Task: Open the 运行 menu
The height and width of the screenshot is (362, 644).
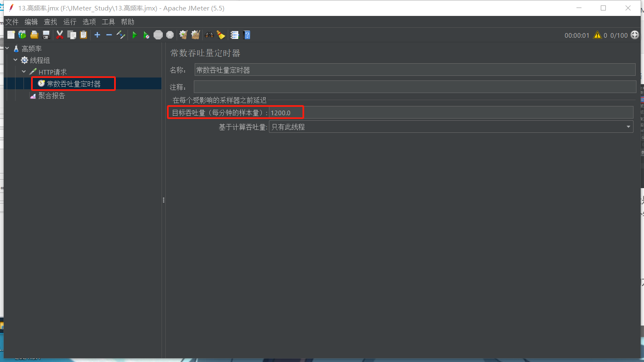Action: click(70, 22)
